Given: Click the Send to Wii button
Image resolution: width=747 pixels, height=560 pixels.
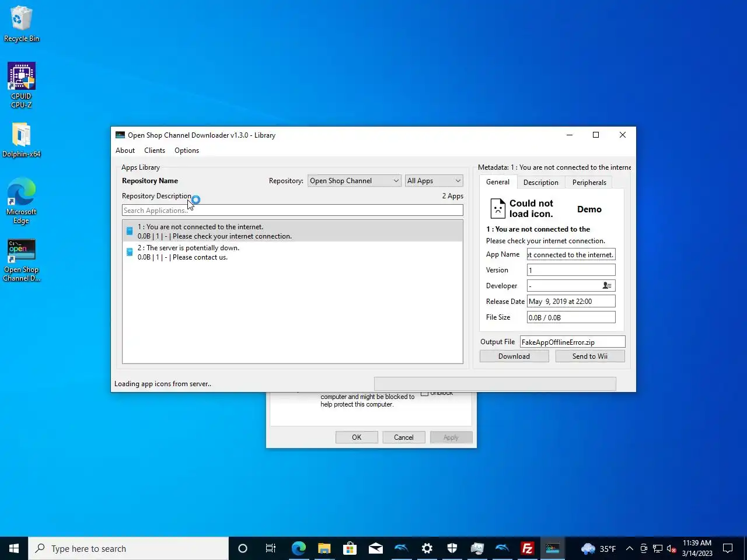Looking at the screenshot, I should tap(590, 356).
